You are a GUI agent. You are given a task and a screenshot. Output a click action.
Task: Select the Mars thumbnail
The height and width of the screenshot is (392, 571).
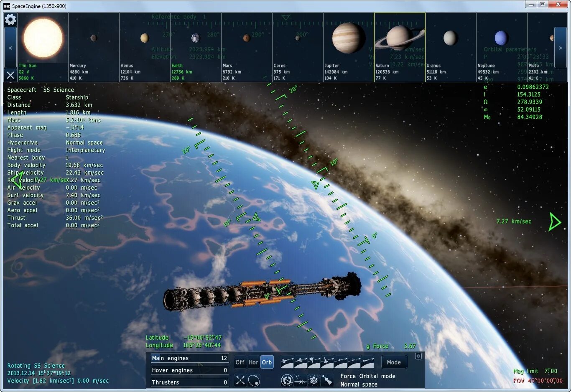coord(247,47)
